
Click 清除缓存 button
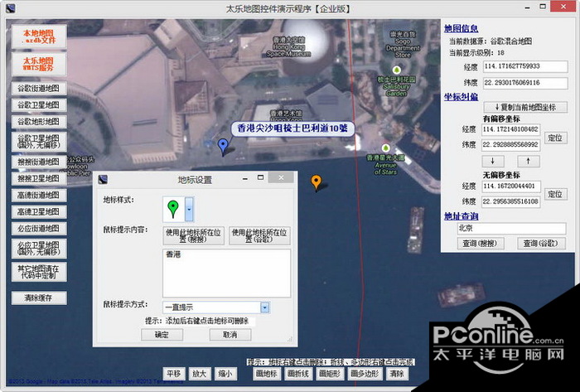point(39,298)
